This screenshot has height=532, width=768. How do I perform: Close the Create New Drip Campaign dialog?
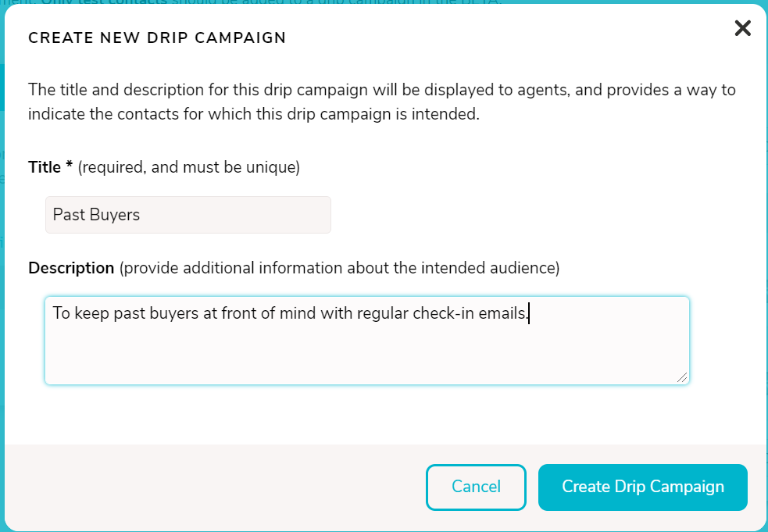pyautogui.click(x=742, y=28)
